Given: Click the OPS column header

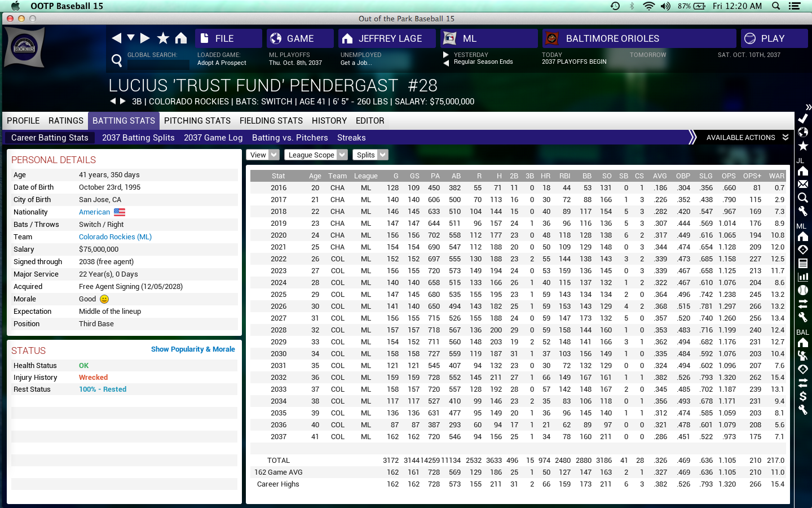Looking at the screenshot, I should 729,176.
